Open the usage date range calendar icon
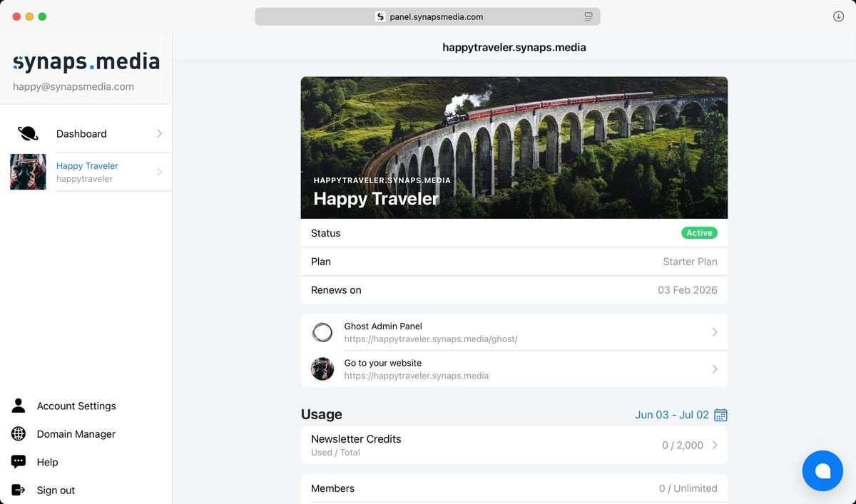 720,415
